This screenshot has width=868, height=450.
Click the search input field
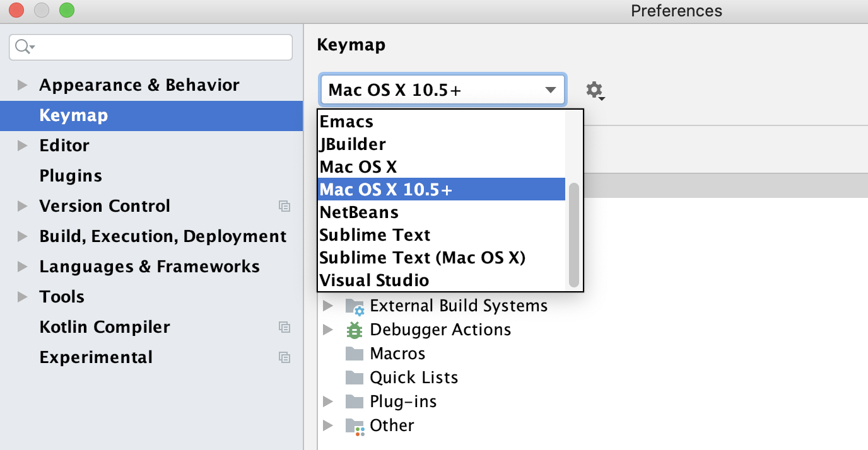point(151,47)
